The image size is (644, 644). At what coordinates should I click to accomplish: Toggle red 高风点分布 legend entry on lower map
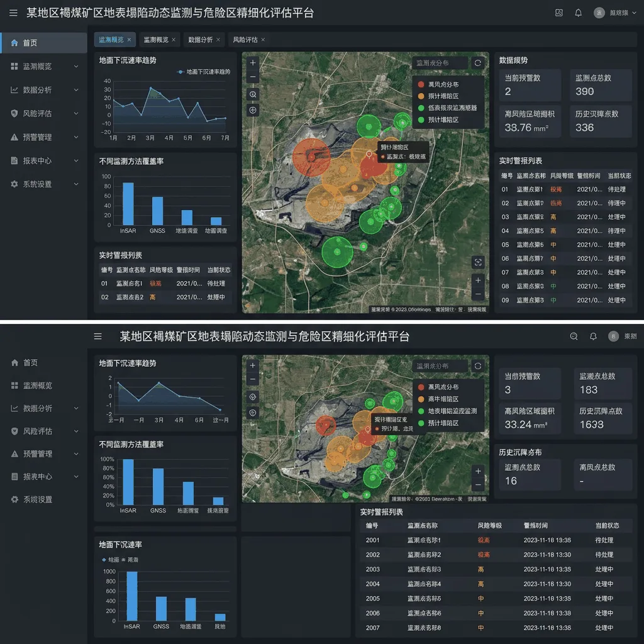(438, 387)
